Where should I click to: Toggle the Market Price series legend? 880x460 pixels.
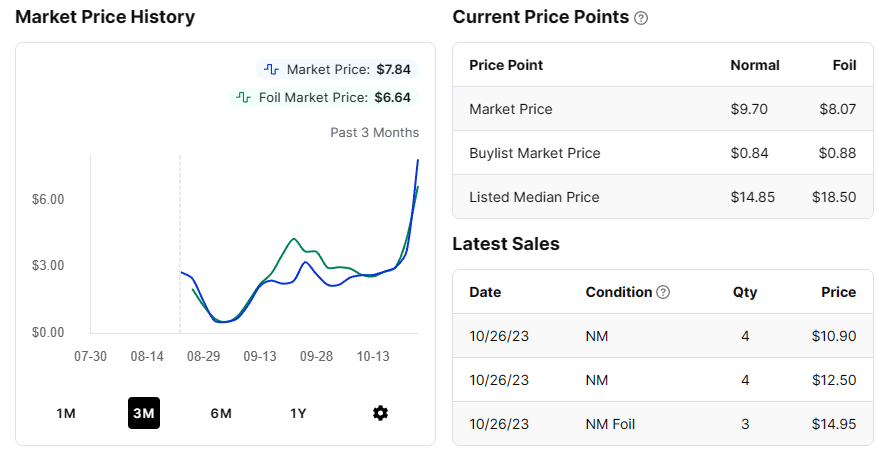click(336, 70)
